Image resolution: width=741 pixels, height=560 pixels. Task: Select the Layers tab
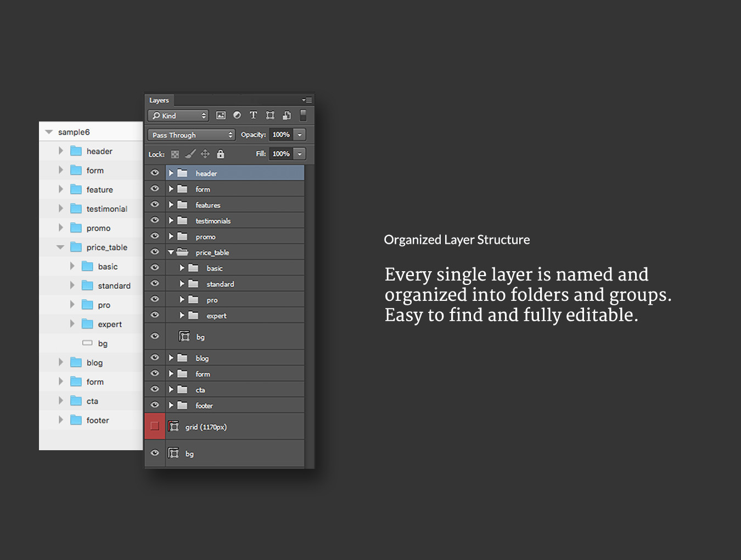[159, 100]
